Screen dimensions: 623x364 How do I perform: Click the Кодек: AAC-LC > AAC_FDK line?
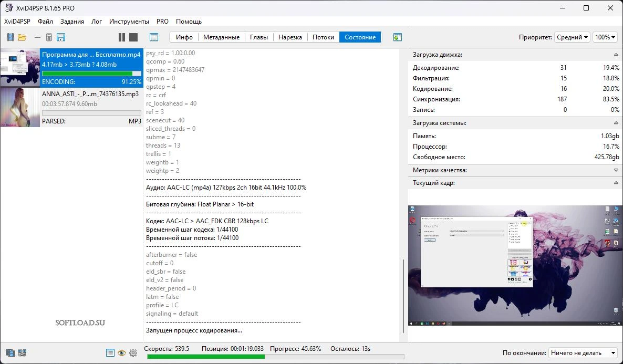click(x=207, y=221)
